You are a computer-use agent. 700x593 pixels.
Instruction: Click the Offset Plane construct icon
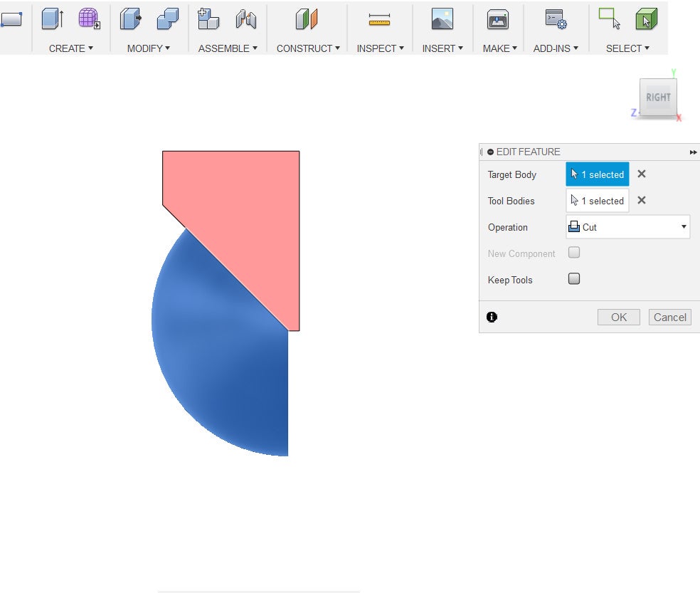[307, 19]
